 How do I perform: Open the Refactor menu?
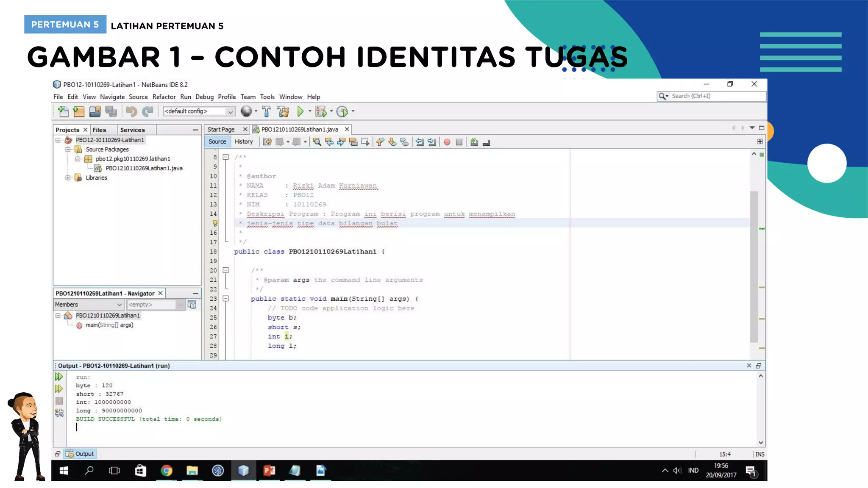(164, 97)
